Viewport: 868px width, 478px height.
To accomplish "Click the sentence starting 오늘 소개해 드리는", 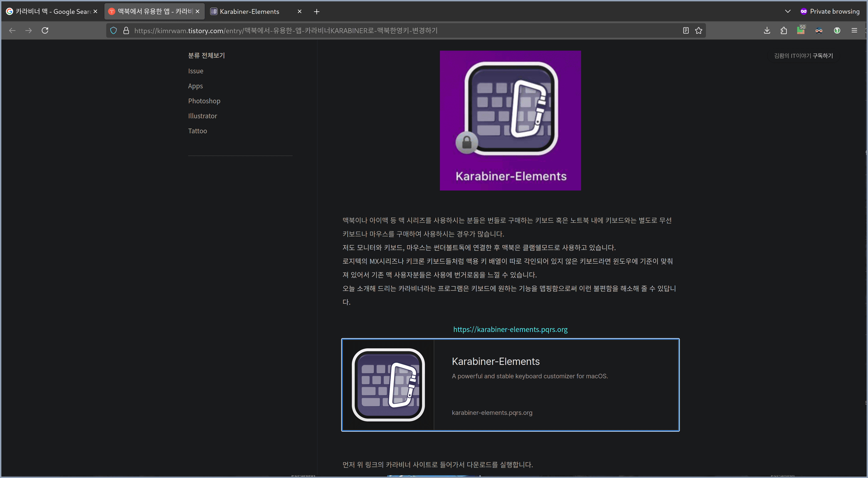I will pyautogui.click(x=509, y=295).
